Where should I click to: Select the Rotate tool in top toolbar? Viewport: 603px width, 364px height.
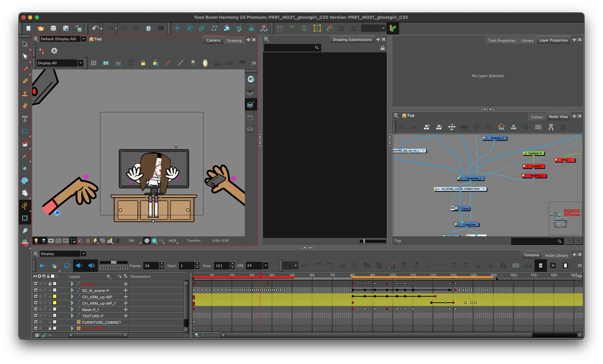189,28
